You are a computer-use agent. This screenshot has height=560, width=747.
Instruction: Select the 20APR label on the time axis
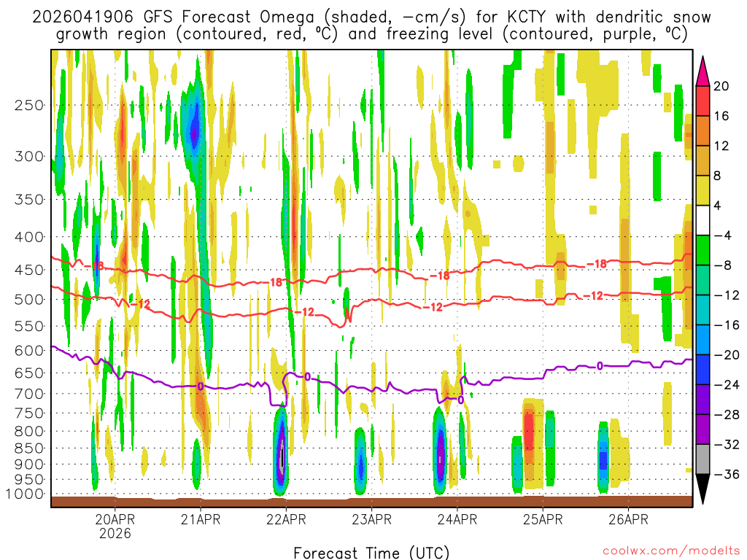115,520
